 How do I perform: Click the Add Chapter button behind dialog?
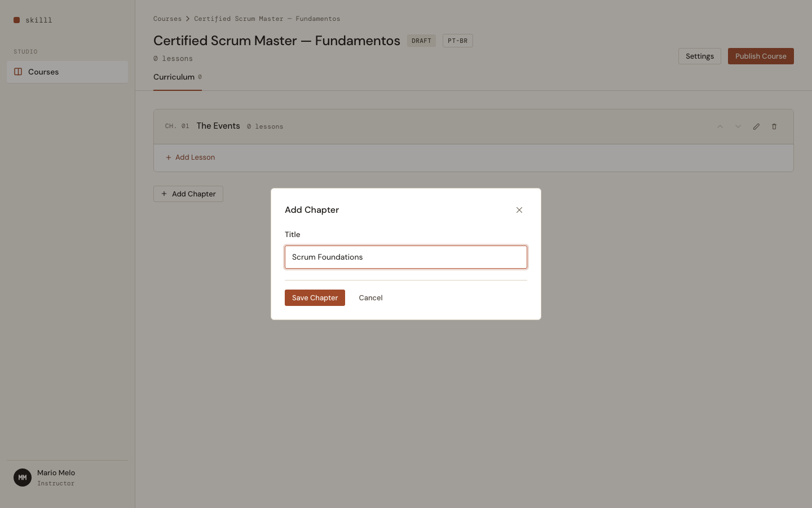(188, 194)
